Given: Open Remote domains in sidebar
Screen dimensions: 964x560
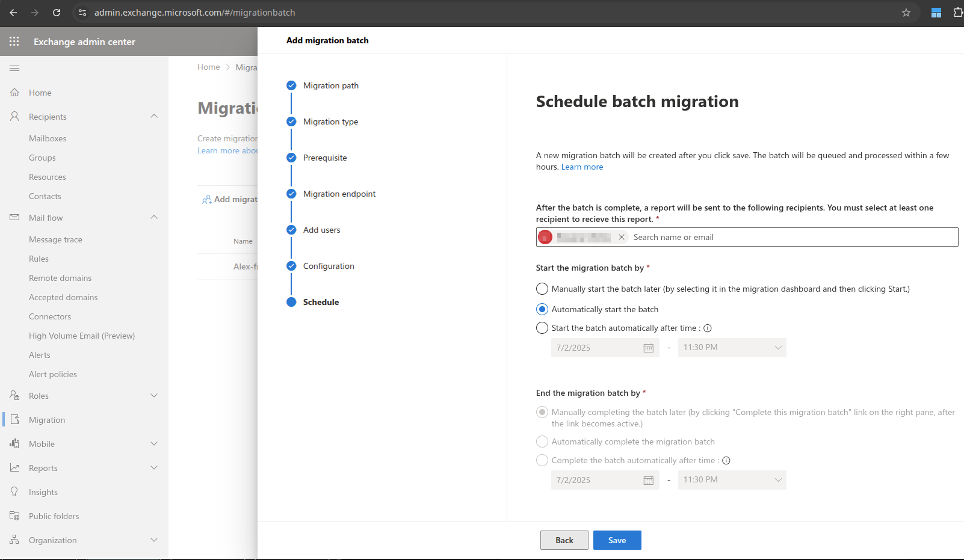Looking at the screenshot, I should (60, 278).
